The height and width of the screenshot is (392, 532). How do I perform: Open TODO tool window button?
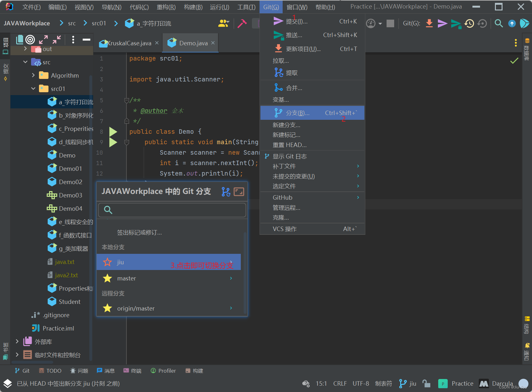click(50, 371)
